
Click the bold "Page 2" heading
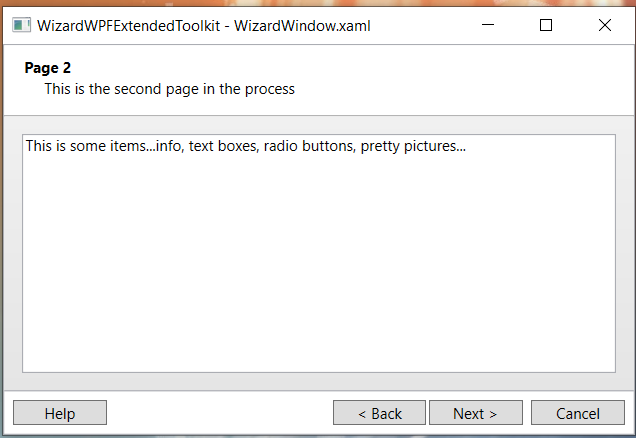point(48,68)
